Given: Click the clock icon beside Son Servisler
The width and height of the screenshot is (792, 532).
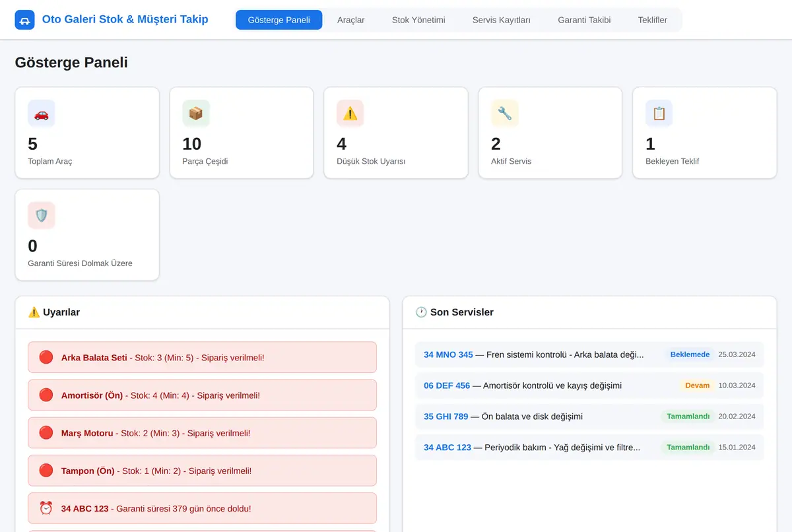Looking at the screenshot, I should (421, 312).
